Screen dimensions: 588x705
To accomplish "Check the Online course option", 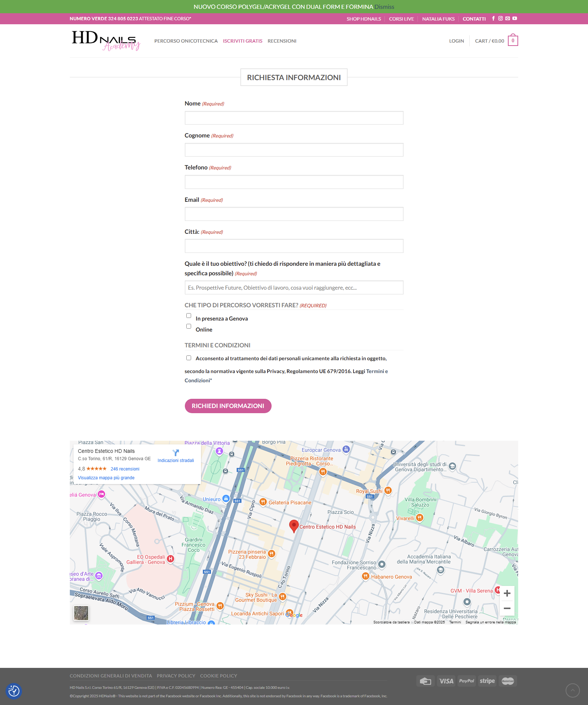I will 189,326.
